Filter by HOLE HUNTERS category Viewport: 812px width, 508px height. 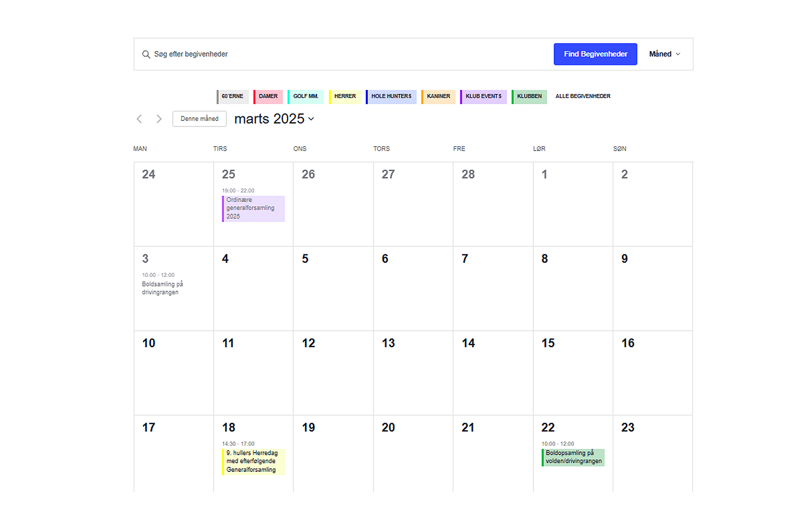(391, 97)
